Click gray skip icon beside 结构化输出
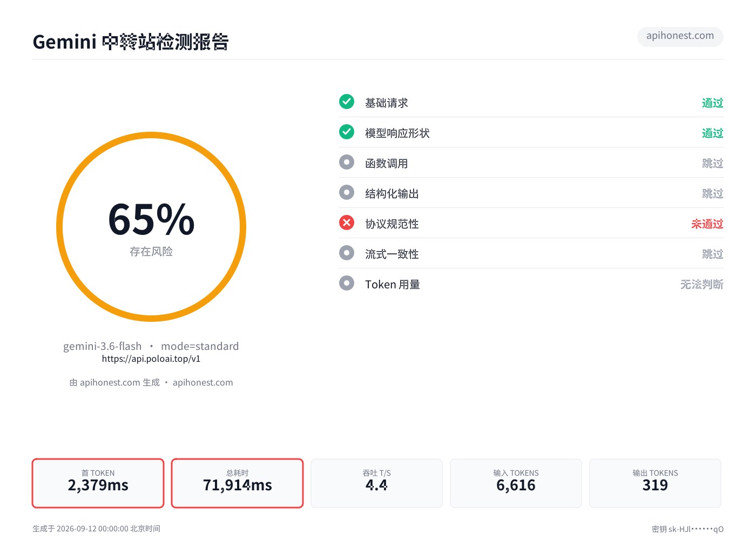 [347, 192]
